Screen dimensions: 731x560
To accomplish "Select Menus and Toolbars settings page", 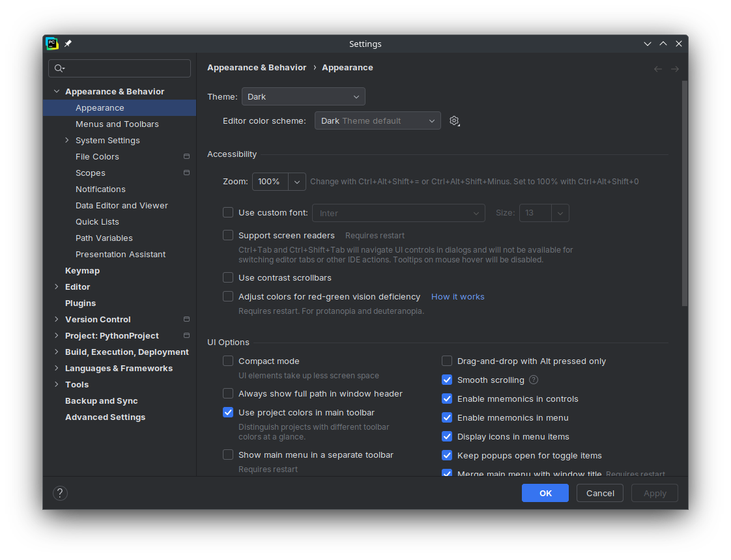I will [x=117, y=124].
